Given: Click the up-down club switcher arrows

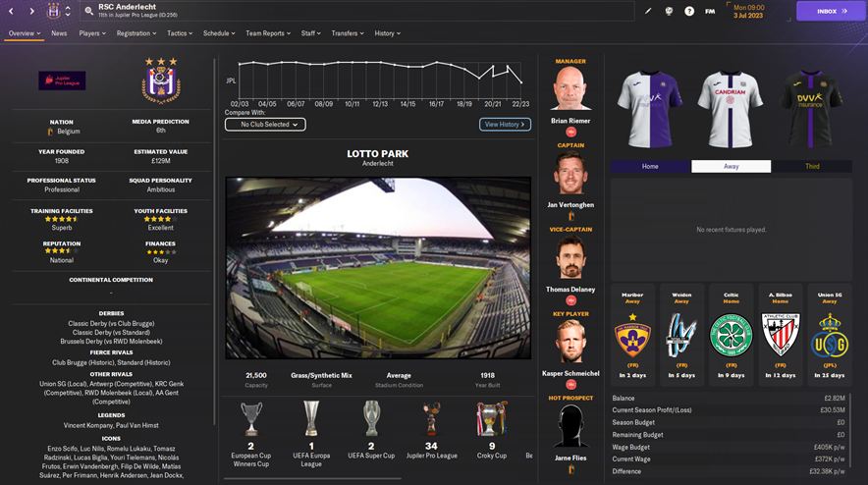Looking at the screenshot, I should [68, 11].
